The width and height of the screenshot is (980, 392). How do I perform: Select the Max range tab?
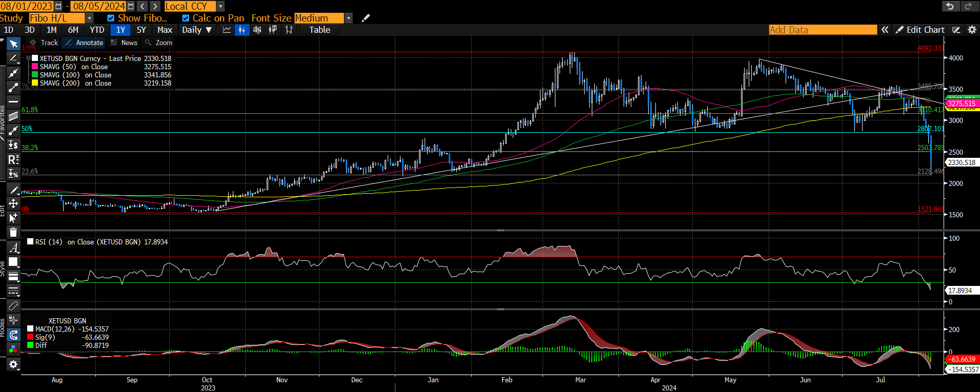(165, 30)
